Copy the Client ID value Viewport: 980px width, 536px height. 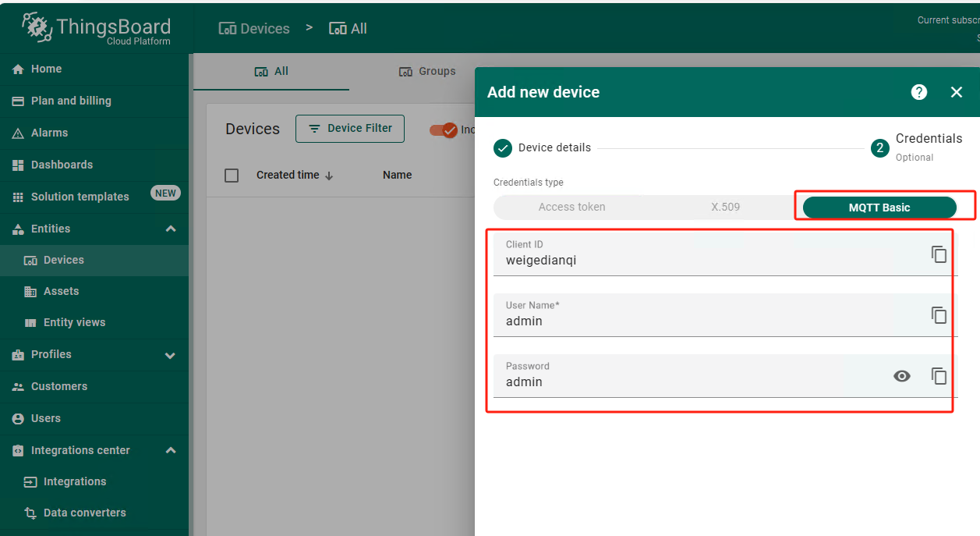tap(939, 254)
